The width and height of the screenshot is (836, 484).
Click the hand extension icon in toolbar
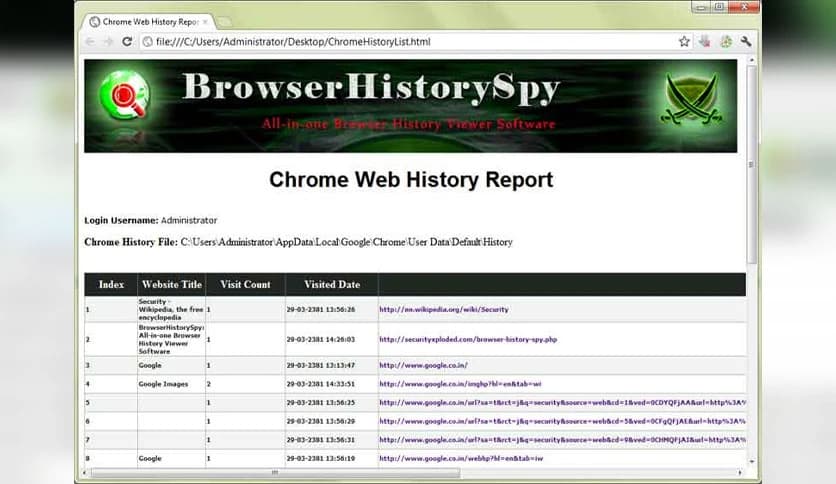(x=705, y=42)
